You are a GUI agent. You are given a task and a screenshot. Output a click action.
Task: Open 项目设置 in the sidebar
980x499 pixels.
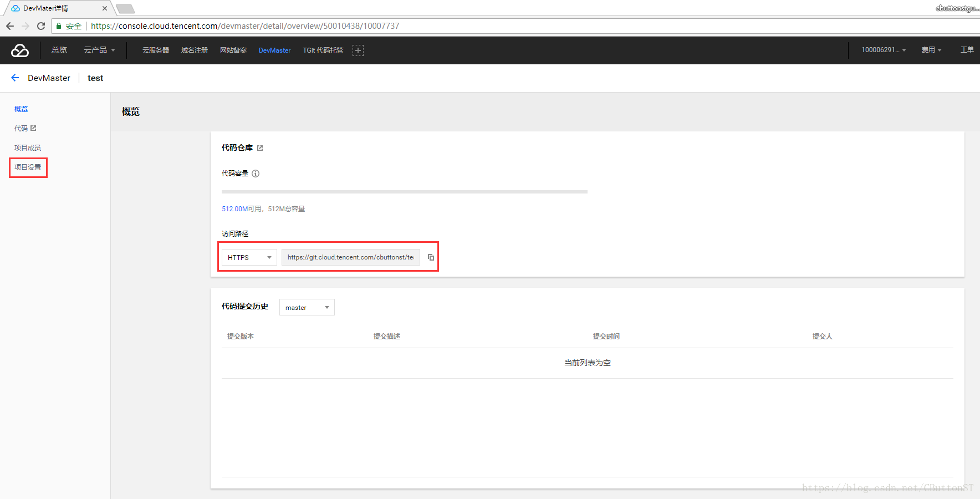[28, 167]
